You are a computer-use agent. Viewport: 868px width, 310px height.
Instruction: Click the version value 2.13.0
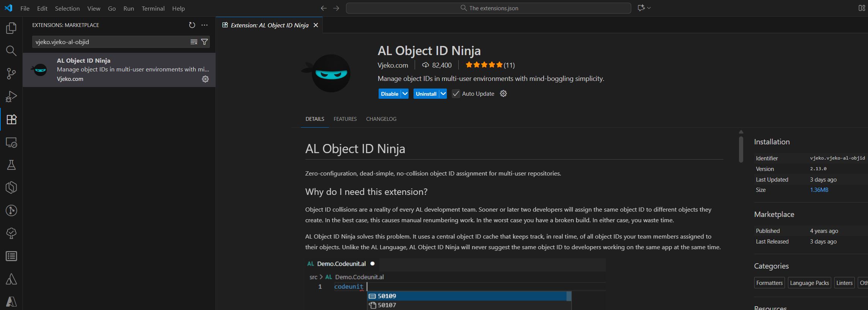[818, 169]
